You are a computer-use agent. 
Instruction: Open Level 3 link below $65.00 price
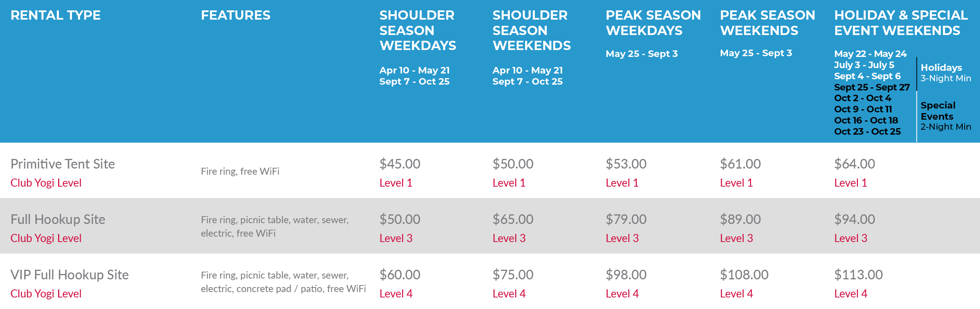[x=509, y=238]
